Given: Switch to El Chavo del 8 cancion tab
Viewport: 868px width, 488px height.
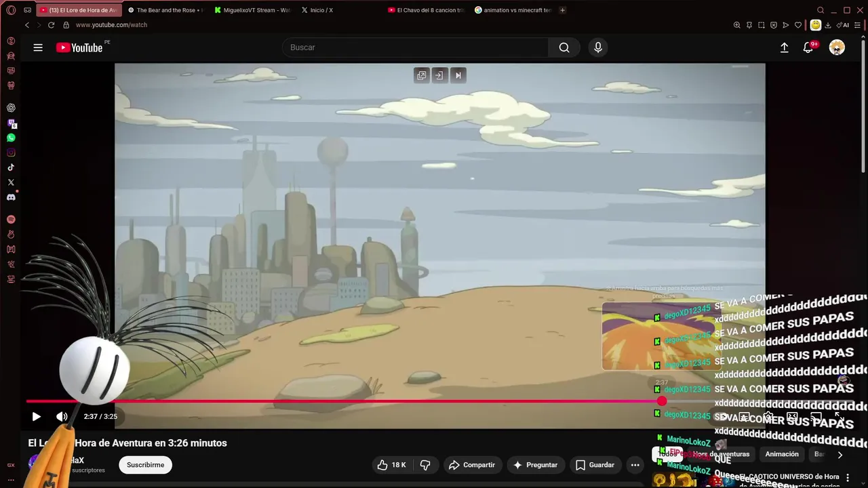Looking at the screenshot, I should [x=426, y=10].
